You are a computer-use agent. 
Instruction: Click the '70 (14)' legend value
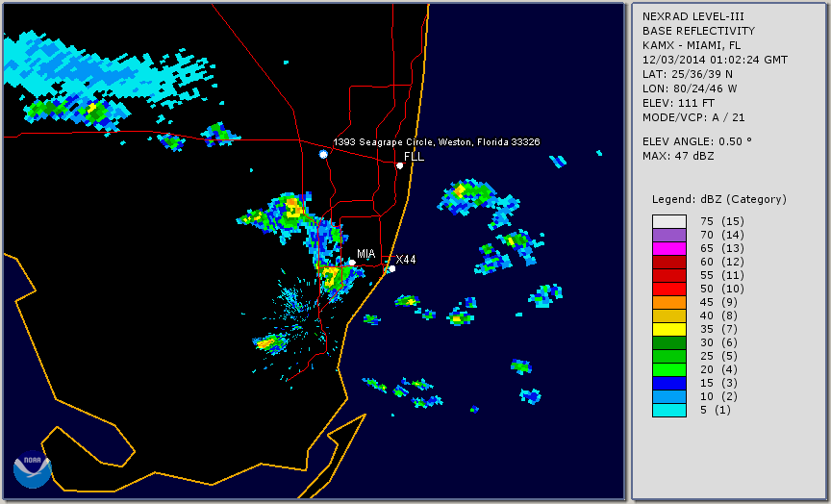(721, 235)
